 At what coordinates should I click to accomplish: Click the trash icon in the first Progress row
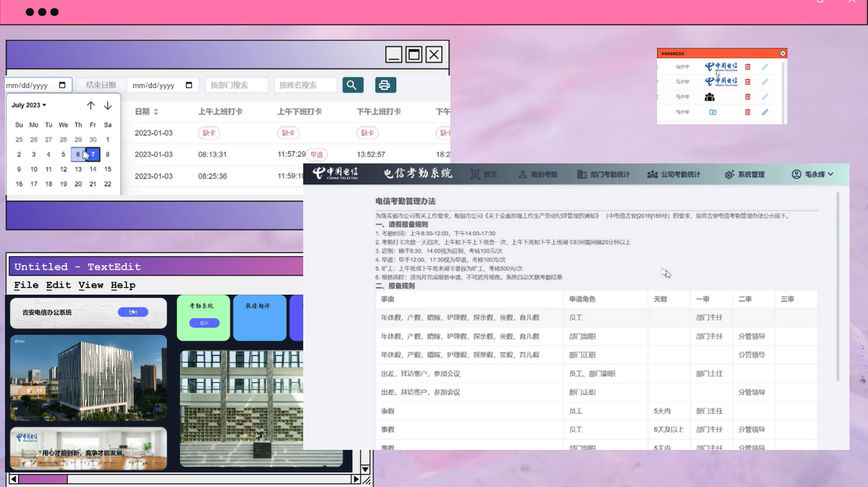[x=747, y=67]
